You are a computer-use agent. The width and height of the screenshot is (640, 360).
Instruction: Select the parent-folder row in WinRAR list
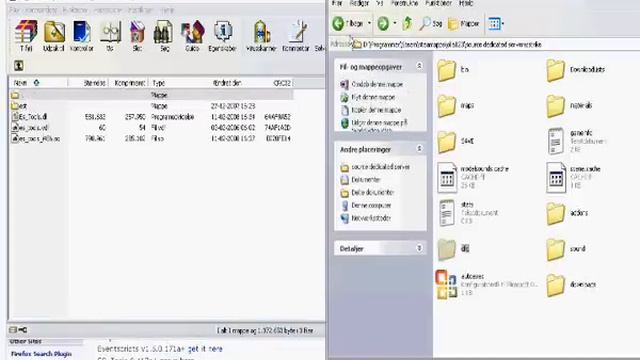click(151, 95)
